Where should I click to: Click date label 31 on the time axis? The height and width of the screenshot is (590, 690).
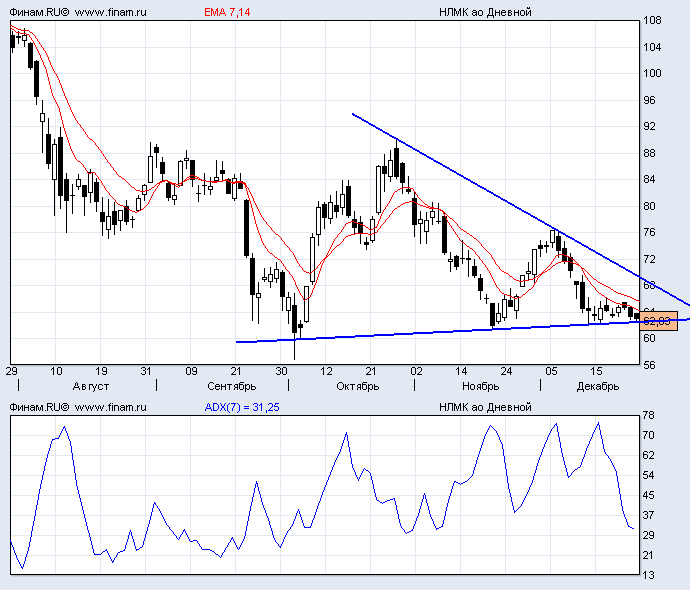(x=146, y=371)
